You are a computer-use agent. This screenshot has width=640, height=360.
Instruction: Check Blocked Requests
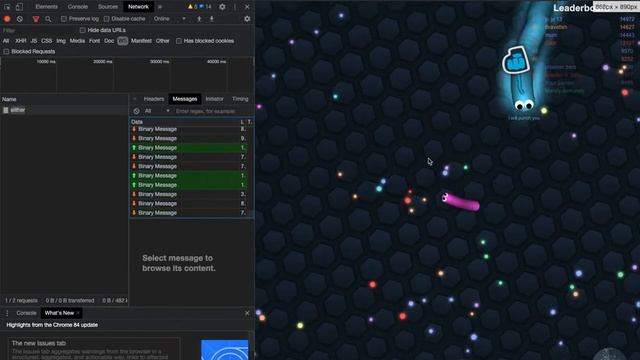coord(6,51)
